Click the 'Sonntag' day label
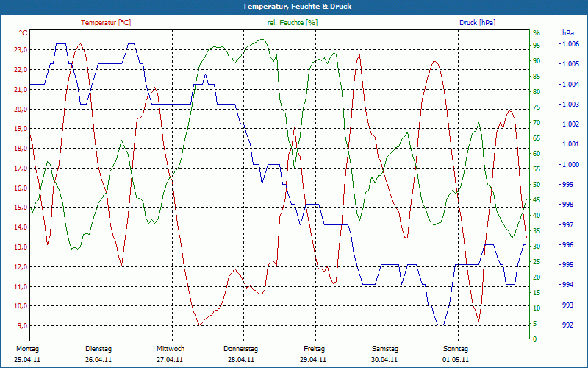 tap(456, 349)
